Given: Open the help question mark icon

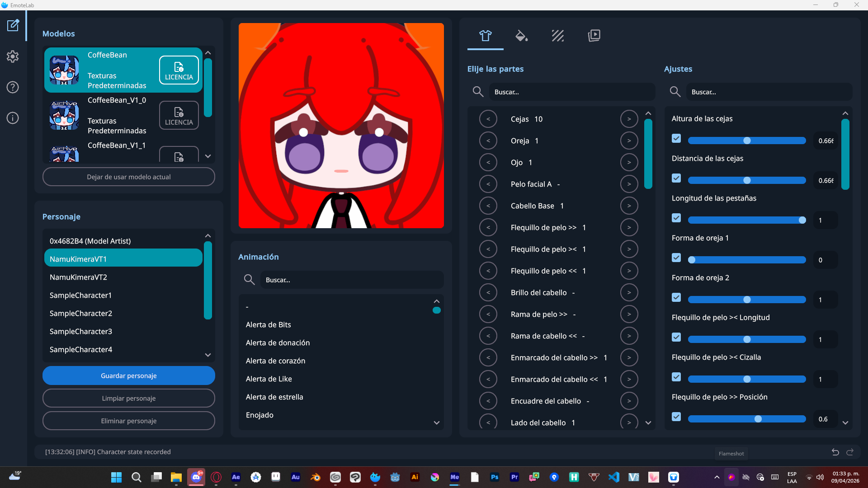Looking at the screenshot, I should pos(13,87).
